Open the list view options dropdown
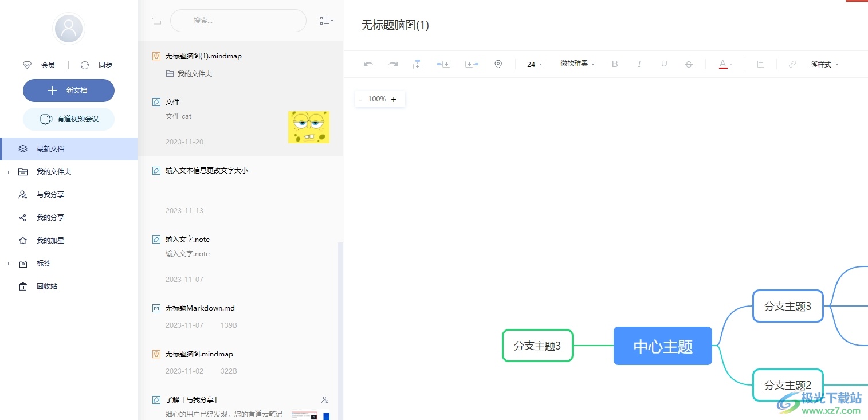This screenshot has height=420, width=868. 326,21
